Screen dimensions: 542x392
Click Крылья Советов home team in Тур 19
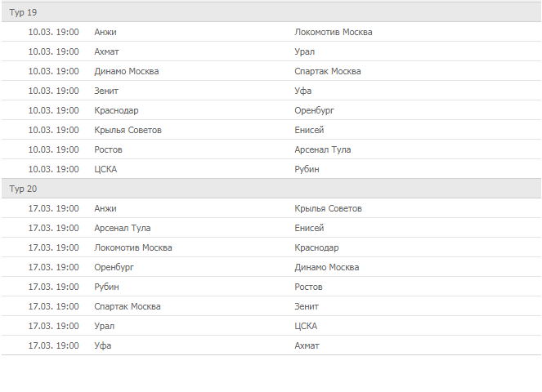128,130
